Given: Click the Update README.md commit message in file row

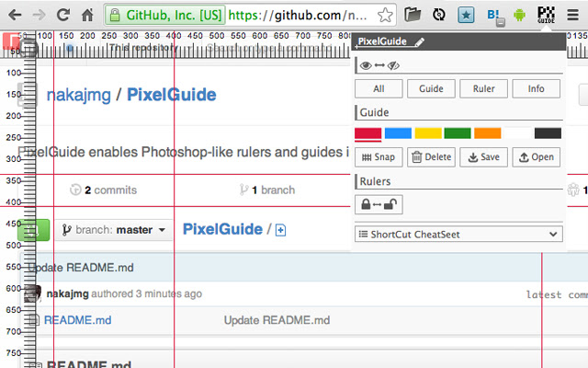Looking at the screenshot, I should tap(277, 320).
